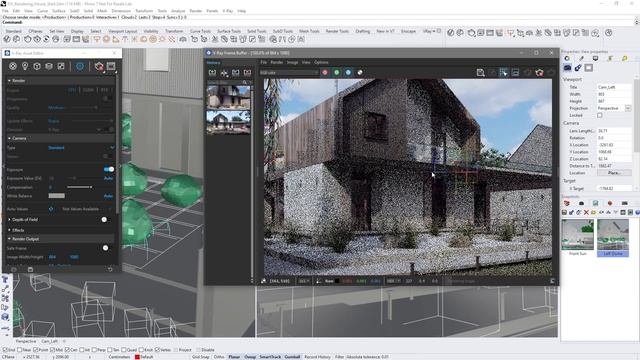
Task: Click green channel button in Frame Buffer
Action: point(337,72)
